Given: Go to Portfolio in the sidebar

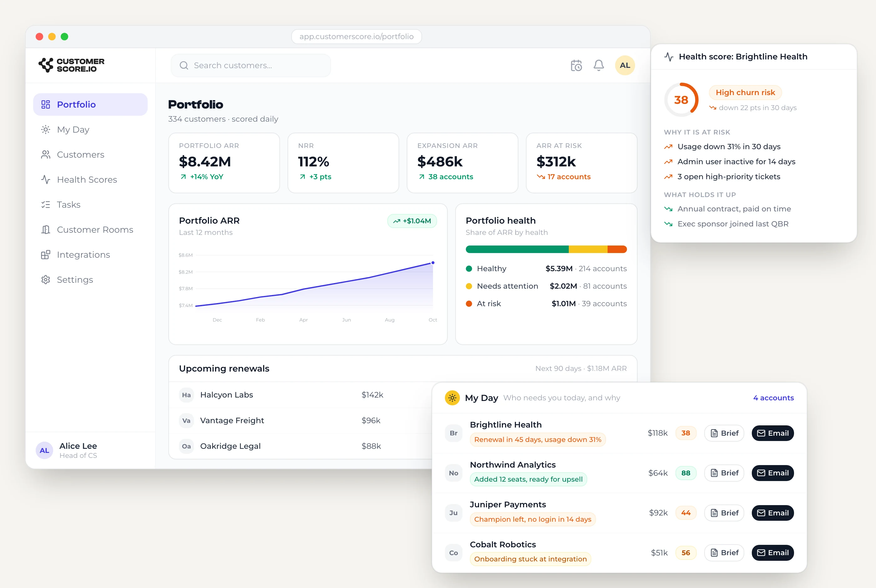Looking at the screenshot, I should pyautogui.click(x=90, y=104).
